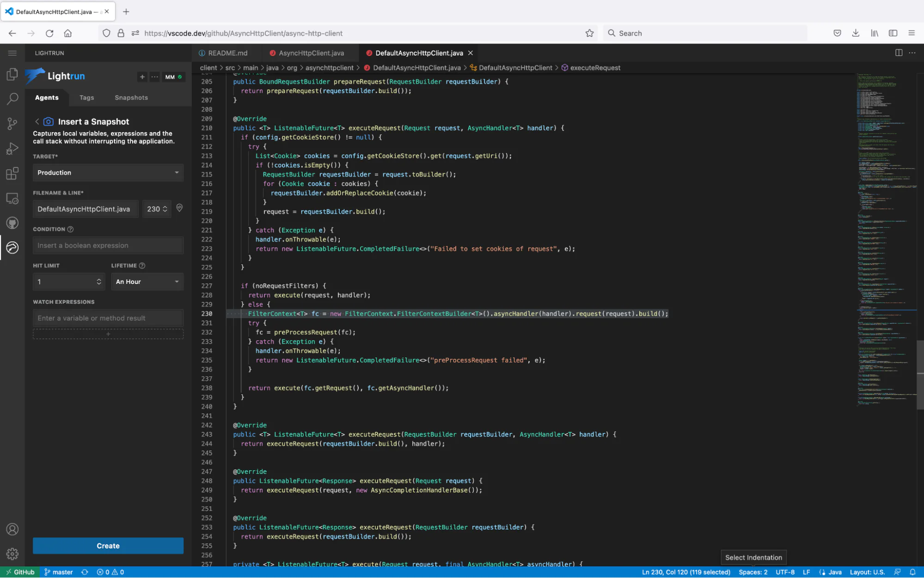Click the plus icon to add a Lightrun agent
The height and width of the screenshot is (578, 924).
(142, 77)
